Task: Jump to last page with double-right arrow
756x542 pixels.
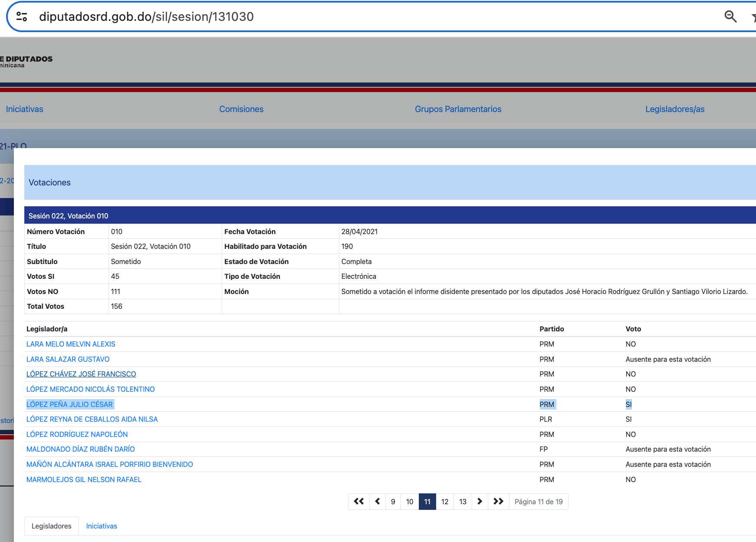Action: tap(498, 502)
